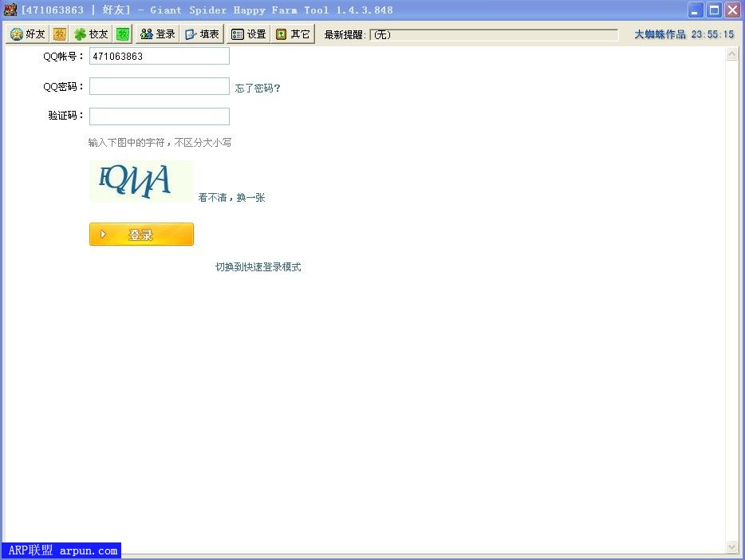The width and height of the screenshot is (745, 560).
Task: Switch using 切换到快速登录模式 link
Action: (258, 267)
